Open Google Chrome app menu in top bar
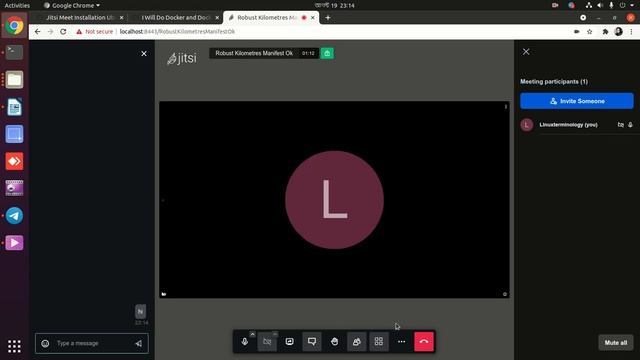 click(72, 5)
